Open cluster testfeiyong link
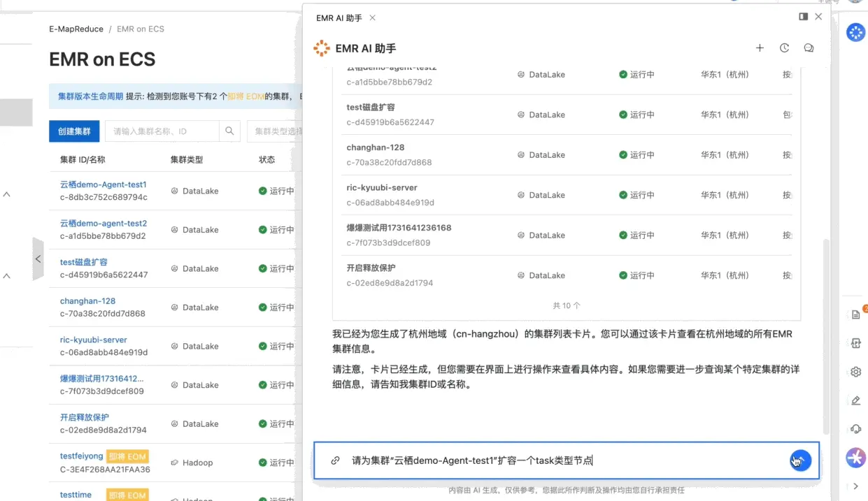 coord(82,456)
